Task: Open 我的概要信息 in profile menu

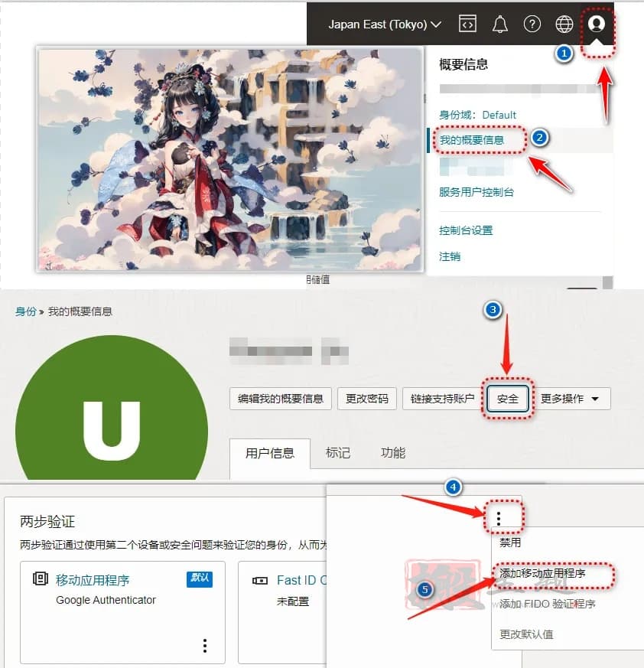Action: click(471, 140)
